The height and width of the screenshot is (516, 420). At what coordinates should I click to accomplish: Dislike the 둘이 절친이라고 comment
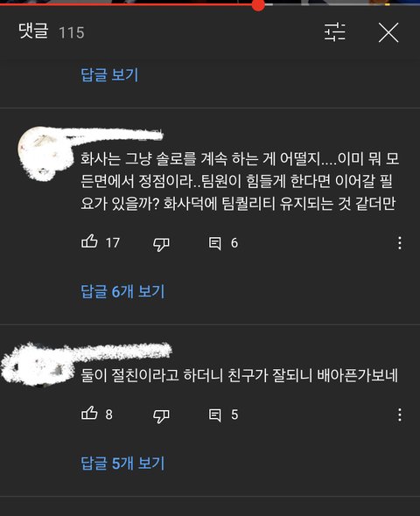tap(161, 415)
